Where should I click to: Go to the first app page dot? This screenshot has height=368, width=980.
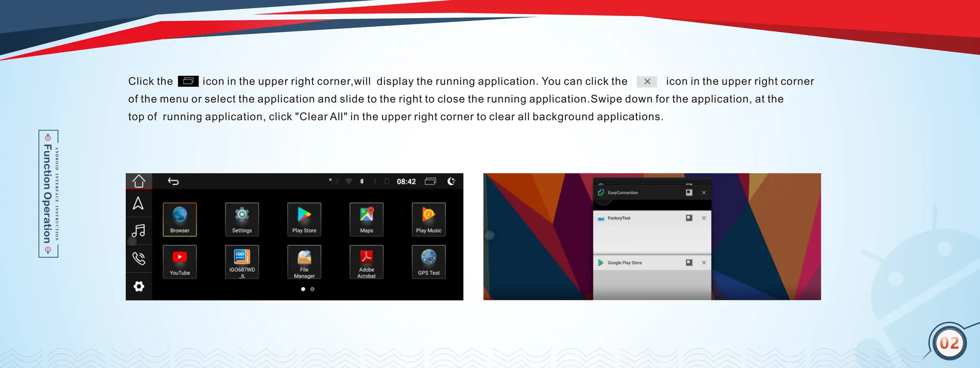(x=303, y=289)
